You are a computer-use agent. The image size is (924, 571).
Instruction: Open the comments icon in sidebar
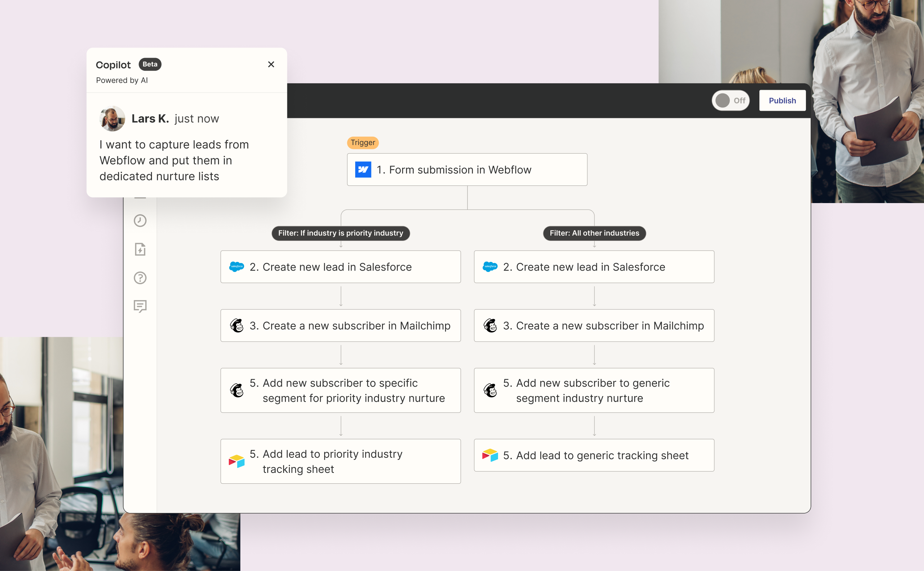coord(140,306)
